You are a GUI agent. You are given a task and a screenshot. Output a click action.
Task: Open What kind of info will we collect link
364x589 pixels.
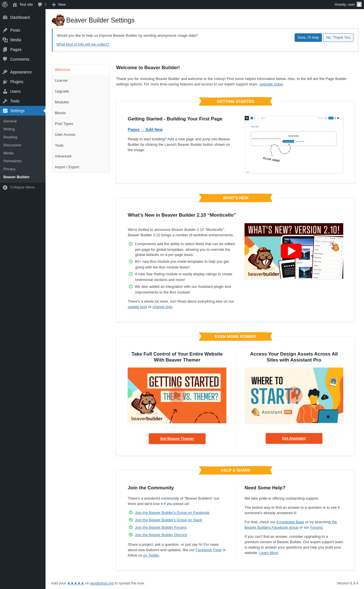tap(83, 44)
